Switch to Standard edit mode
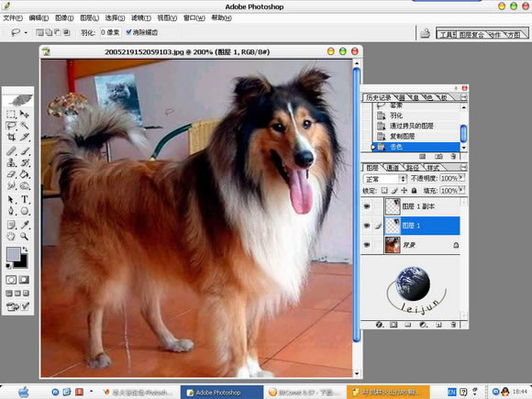532x399 pixels. (11, 280)
